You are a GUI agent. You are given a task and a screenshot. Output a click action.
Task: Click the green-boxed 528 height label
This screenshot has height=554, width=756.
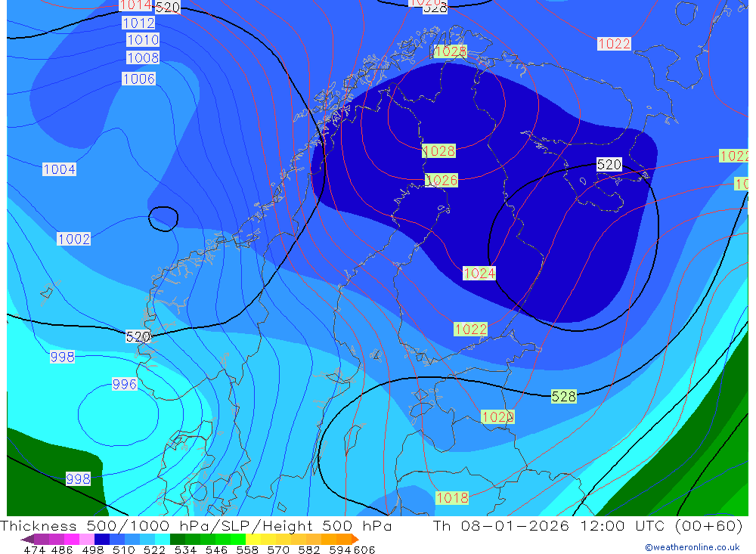pos(564,397)
